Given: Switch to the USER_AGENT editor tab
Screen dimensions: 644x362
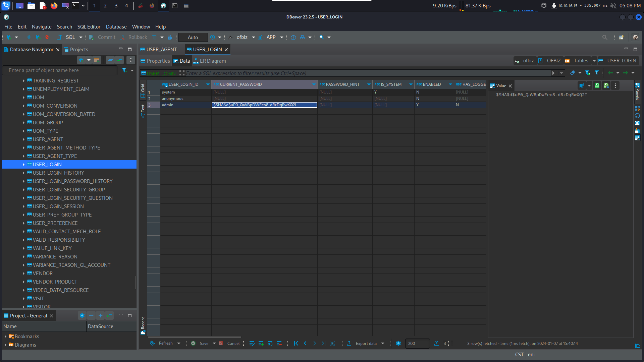Looking at the screenshot, I should click(162, 50).
